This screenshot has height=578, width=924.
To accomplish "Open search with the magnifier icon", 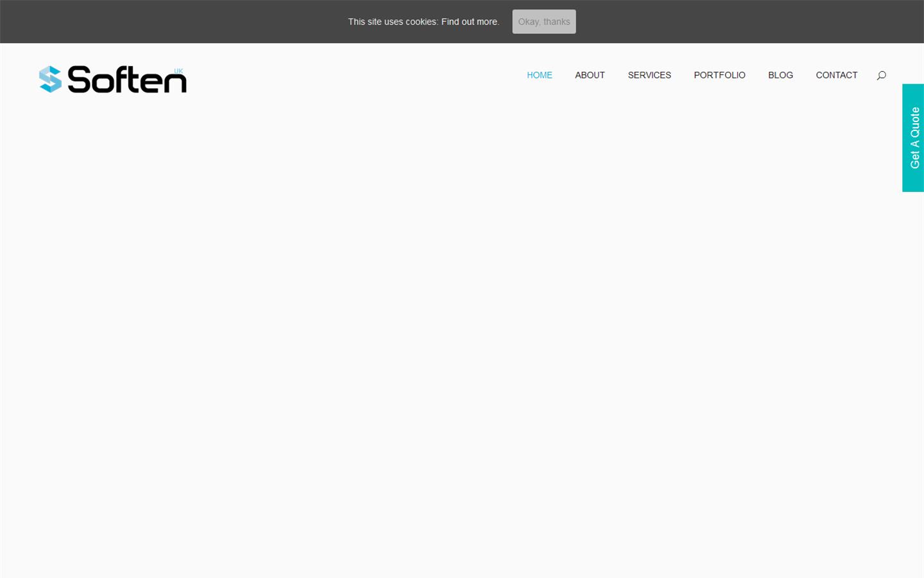I will tap(881, 75).
